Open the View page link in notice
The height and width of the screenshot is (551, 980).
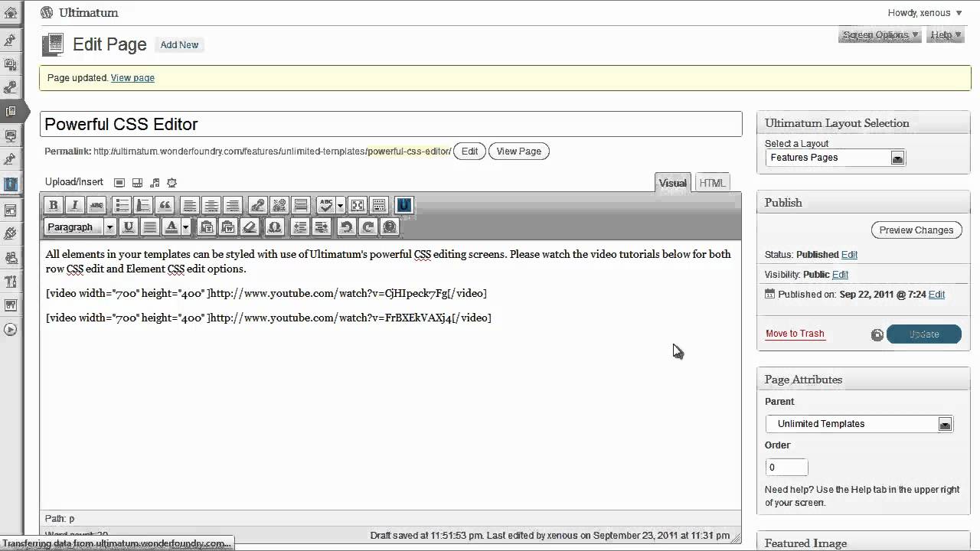[x=132, y=78]
